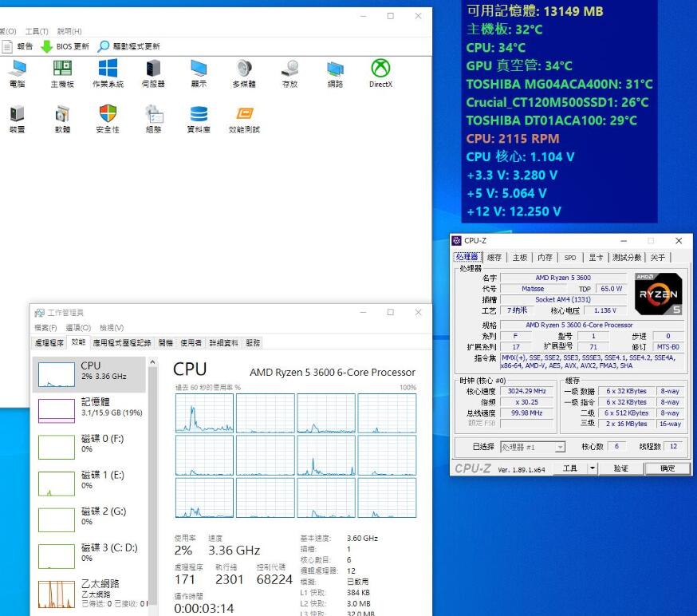Click the CPU-Z title bar app icon
697x616 pixels.
[x=456, y=241]
